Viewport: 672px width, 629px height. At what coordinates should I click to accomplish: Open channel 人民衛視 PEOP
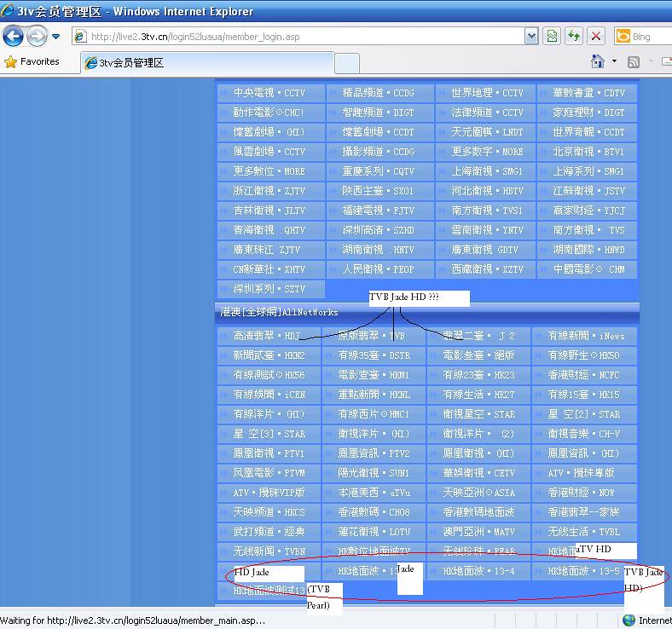380,269
